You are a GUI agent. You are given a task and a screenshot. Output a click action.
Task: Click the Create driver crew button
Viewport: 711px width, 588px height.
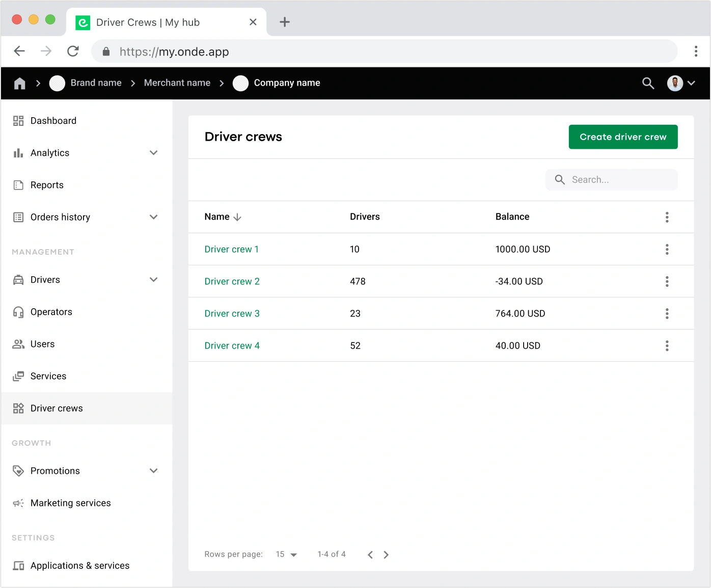point(622,137)
